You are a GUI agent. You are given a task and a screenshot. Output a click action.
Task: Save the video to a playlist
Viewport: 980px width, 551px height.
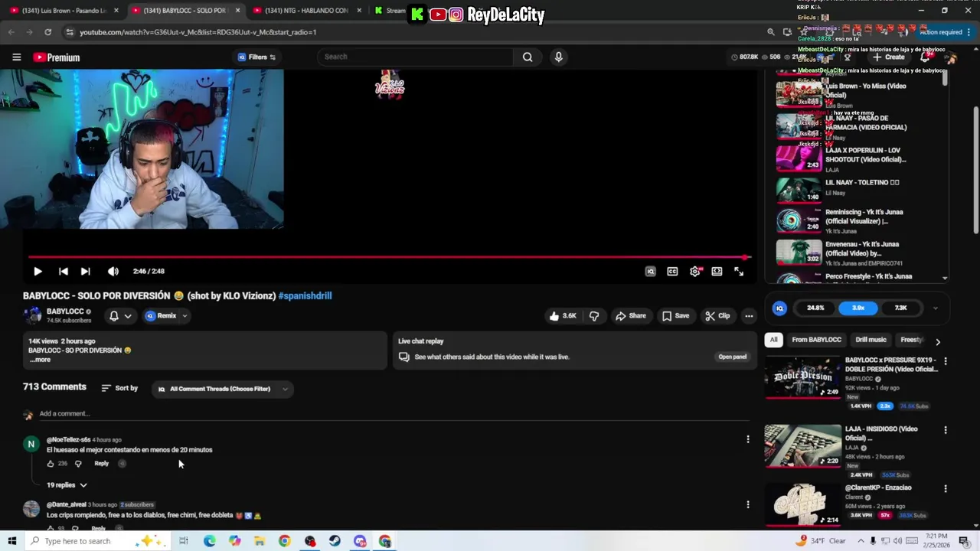[x=676, y=315]
